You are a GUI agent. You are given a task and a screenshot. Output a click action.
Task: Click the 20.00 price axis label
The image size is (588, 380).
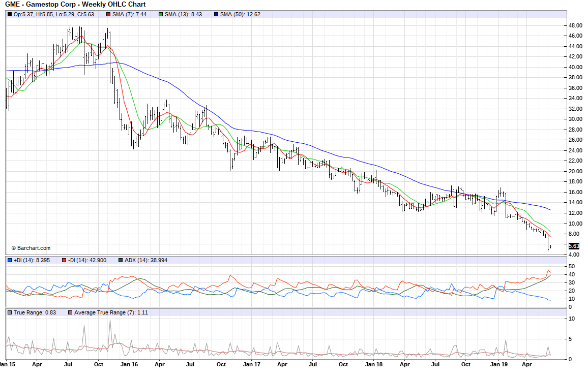(575, 171)
